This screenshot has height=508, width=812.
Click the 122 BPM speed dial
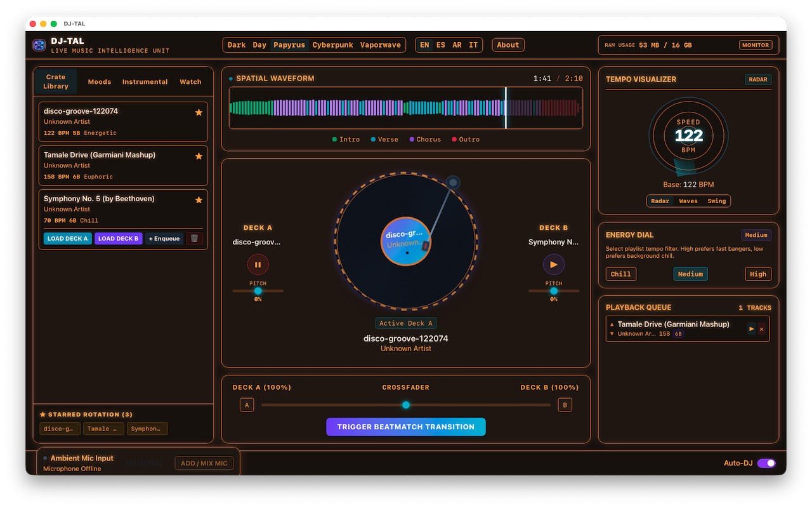688,135
